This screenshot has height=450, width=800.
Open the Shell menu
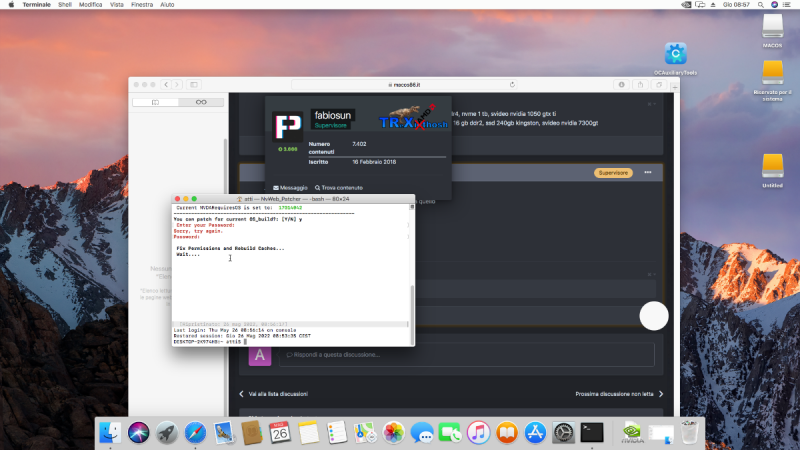tap(63, 5)
